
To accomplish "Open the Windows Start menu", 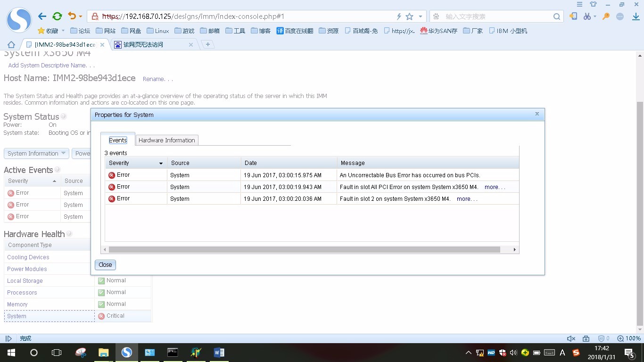I will tap(11, 353).
